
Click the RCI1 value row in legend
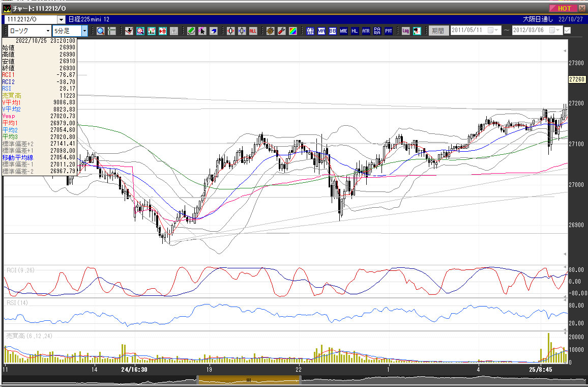39,75
